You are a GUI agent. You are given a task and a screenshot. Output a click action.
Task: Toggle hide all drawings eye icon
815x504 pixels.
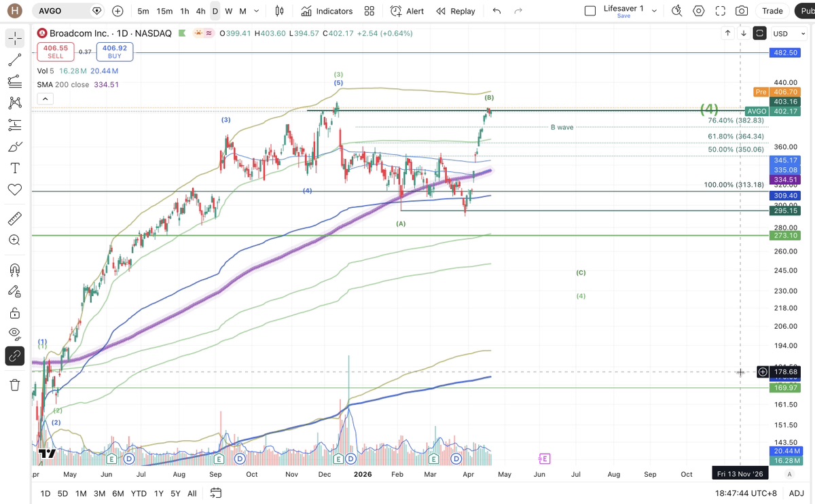pos(14,333)
